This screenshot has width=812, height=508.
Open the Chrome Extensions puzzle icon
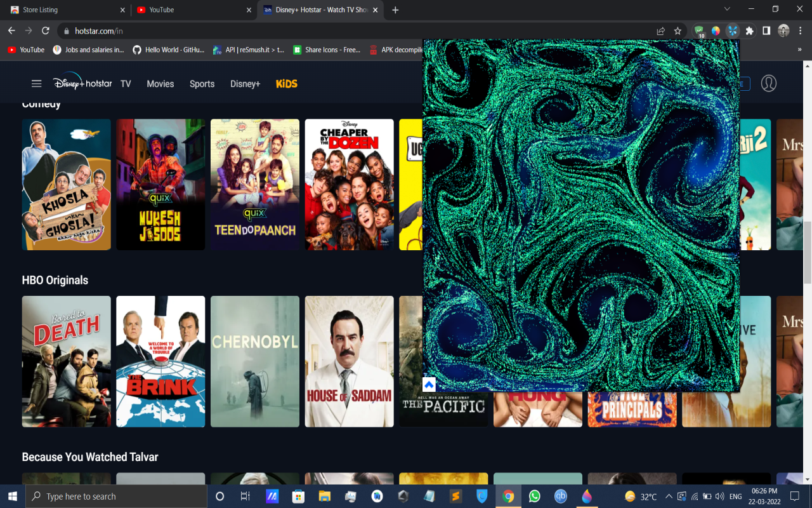coord(750,30)
